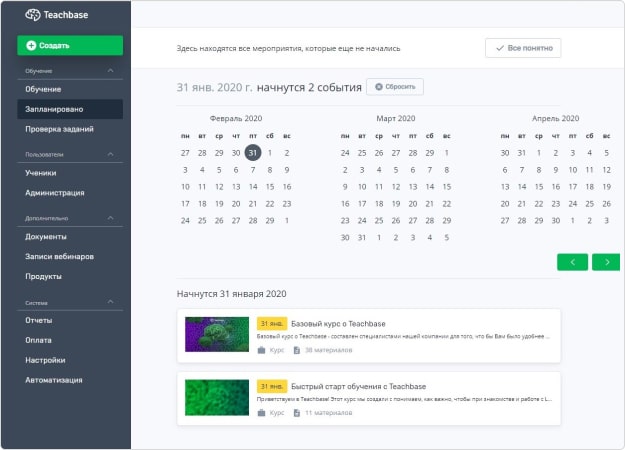Select highlighted day 31 in Февраль calendar
This screenshot has width=625, height=450.
click(x=253, y=153)
